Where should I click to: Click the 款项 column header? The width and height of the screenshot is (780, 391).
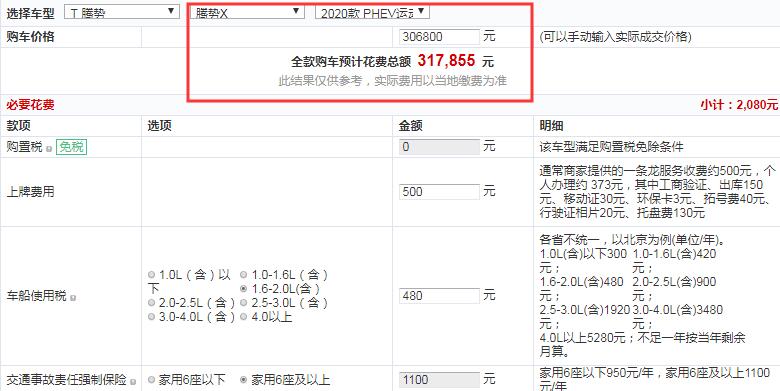pos(18,126)
